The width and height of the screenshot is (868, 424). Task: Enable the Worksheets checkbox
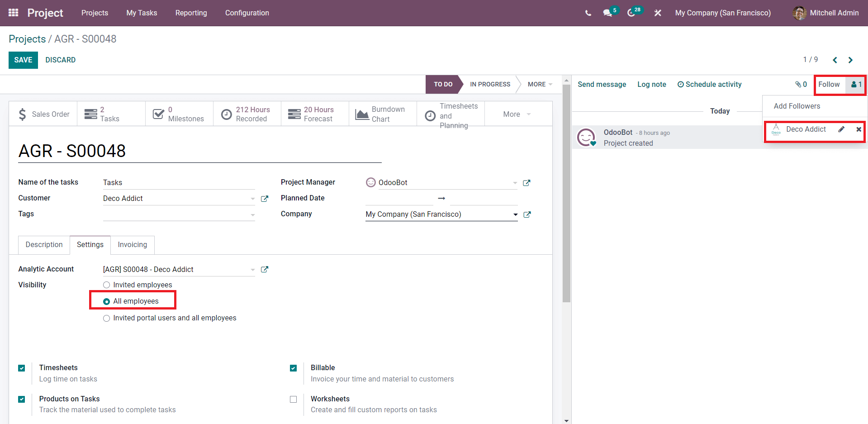[294, 400]
